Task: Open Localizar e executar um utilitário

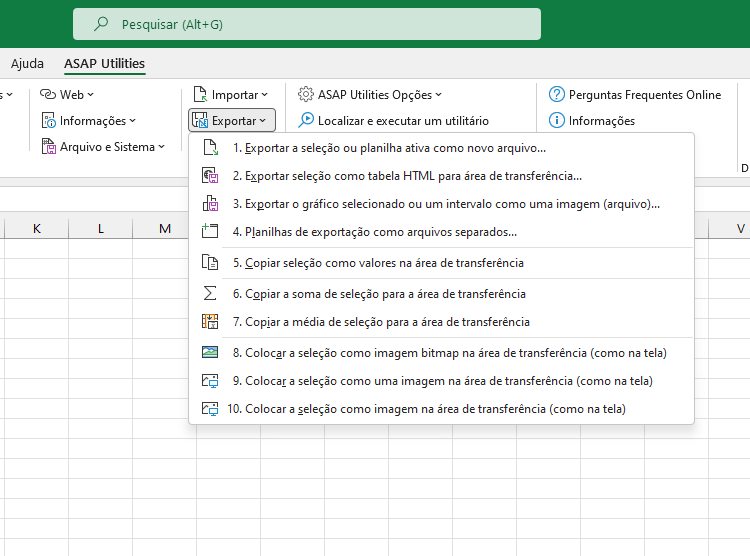Action: [x=393, y=121]
